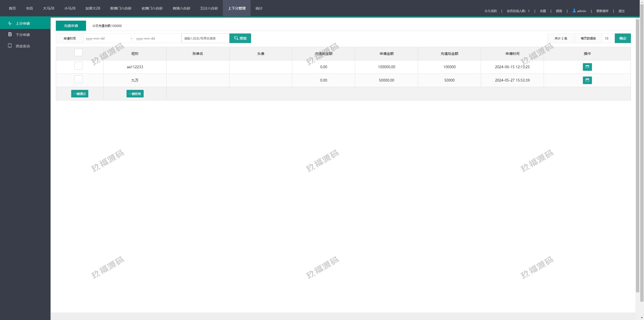Click the 一键通过 button
This screenshot has height=320, width=644.
79,94
